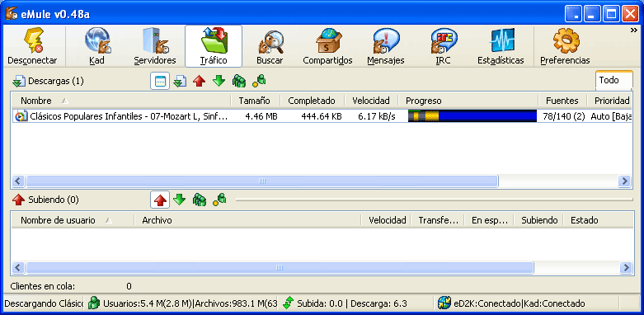Sort uploads by En esp... column
The height and width of the screenshot is (315, 644).
489,220
